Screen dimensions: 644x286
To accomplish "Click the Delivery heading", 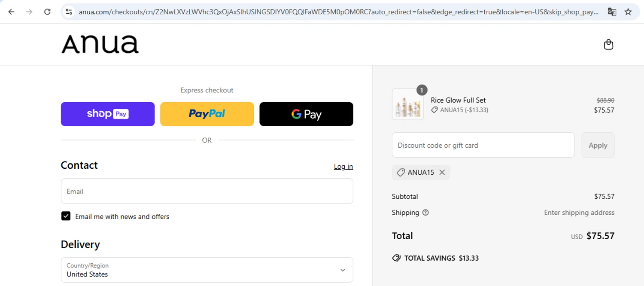I will (x=80, y=244).
